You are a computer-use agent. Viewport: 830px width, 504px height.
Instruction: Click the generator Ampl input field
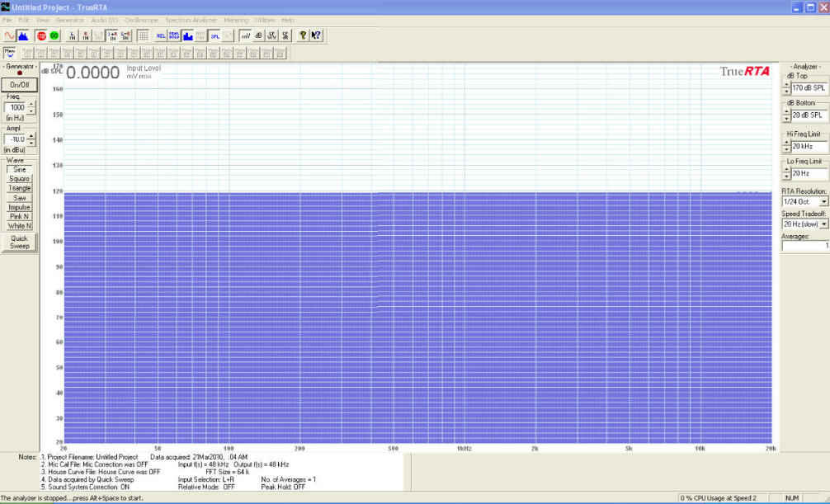pos(16,139)
